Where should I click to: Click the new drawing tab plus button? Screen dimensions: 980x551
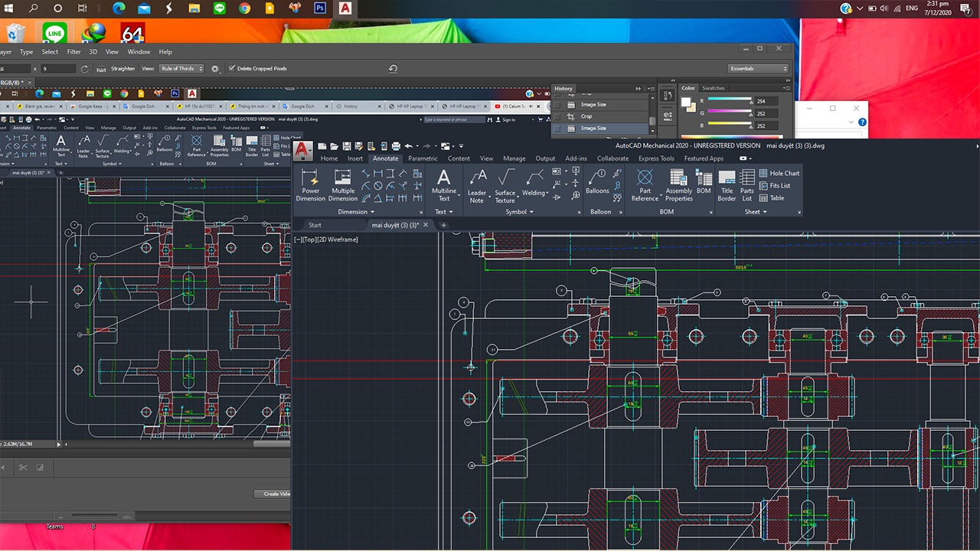tap(443, 225)
